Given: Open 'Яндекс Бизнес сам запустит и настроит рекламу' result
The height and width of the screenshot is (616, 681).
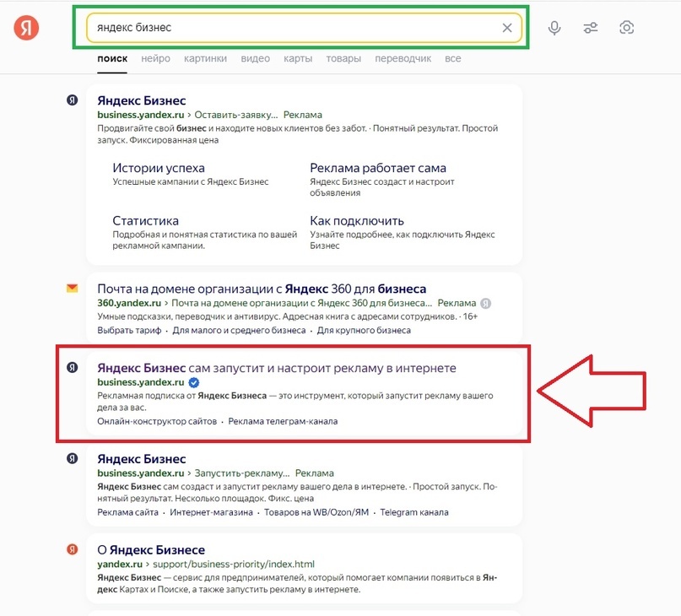Looking at the screenshot, I should (277, 368).
